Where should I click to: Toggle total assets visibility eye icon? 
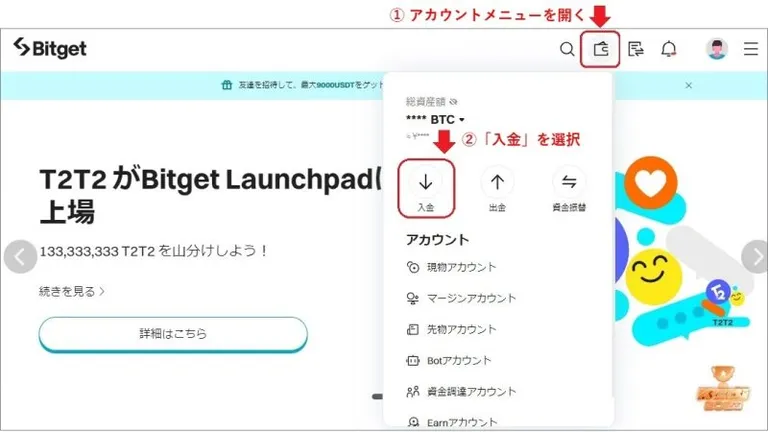(453, 102)
